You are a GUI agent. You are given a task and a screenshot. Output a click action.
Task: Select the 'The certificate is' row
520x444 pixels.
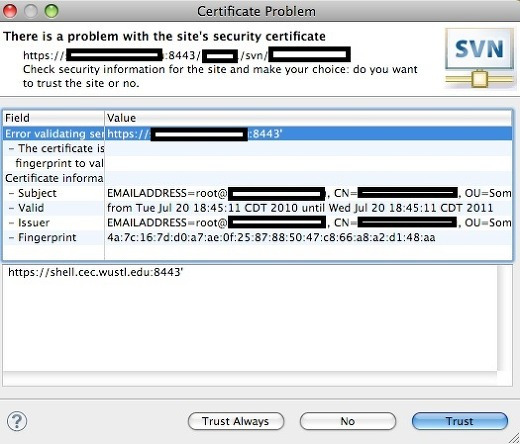click(x=257, y=148)
